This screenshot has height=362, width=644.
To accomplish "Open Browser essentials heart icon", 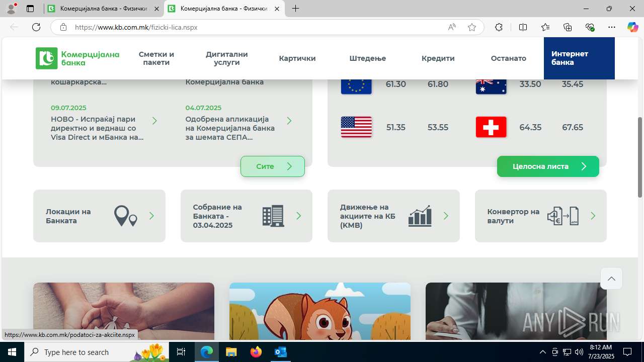I will (590, 27).
